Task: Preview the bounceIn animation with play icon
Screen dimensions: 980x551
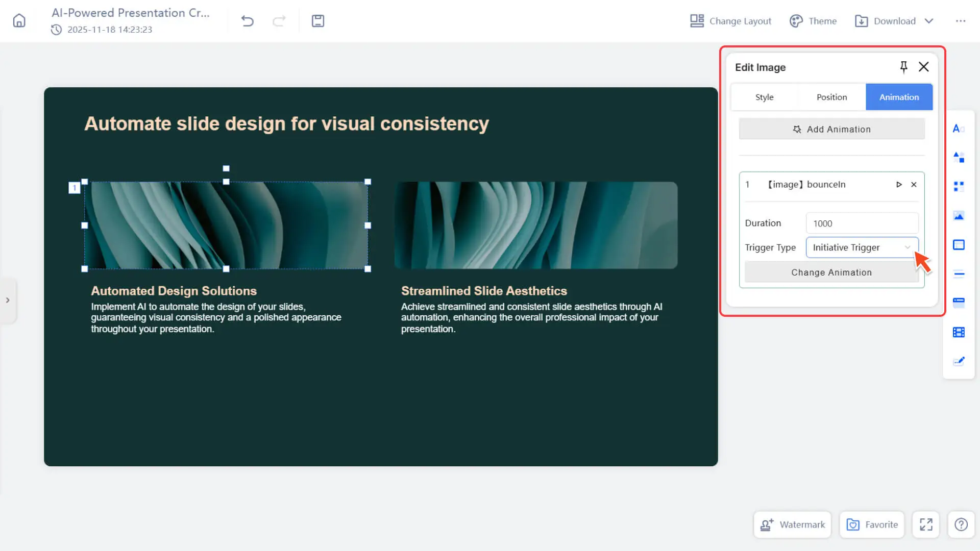Action: click(899, 185)
